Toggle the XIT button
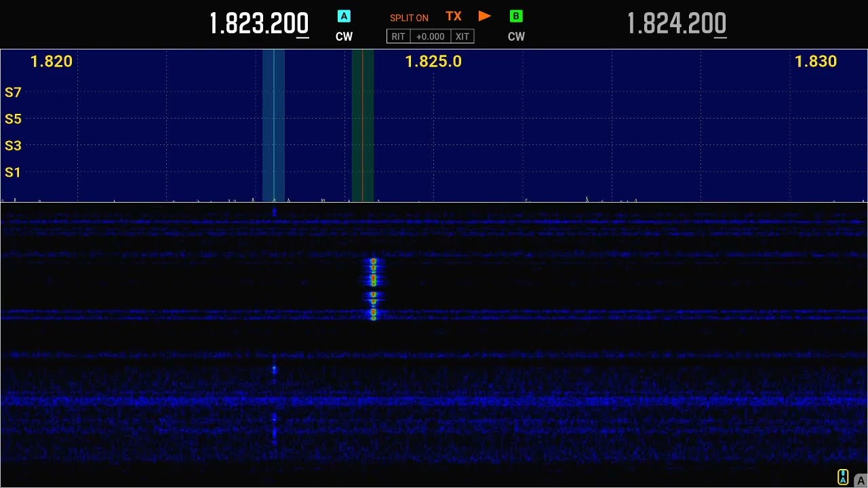 point(462,37)
